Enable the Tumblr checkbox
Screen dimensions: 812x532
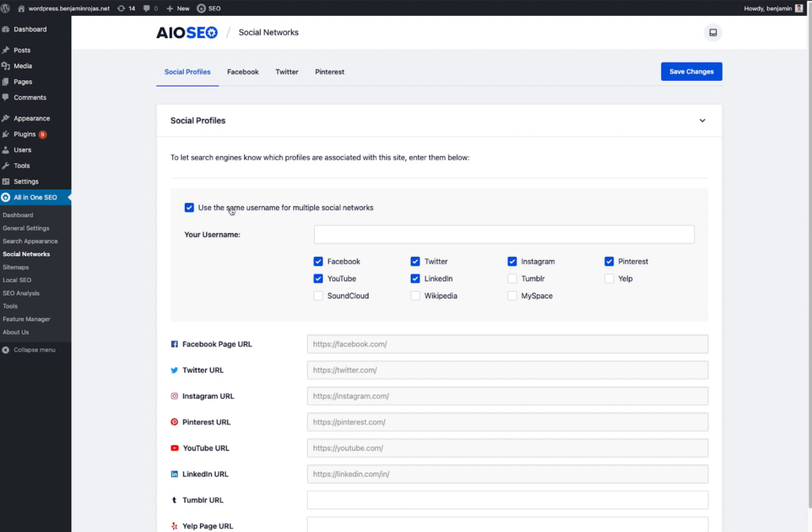[x=513, y=279]
